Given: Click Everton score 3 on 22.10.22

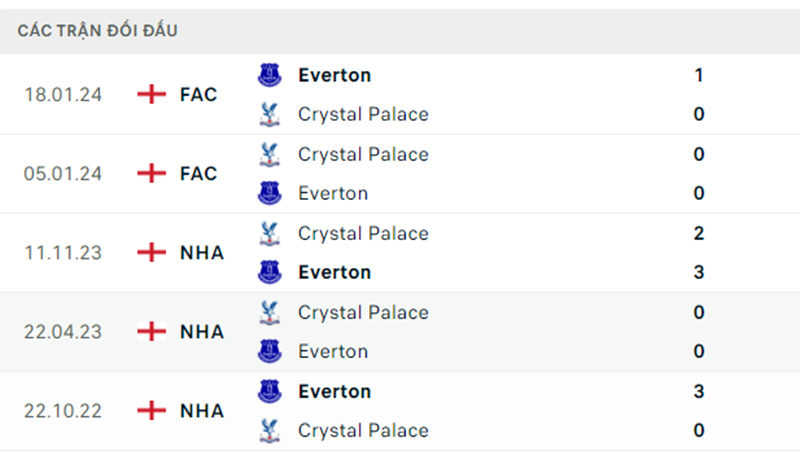Looking at the screenshot, I should [699, 392].
